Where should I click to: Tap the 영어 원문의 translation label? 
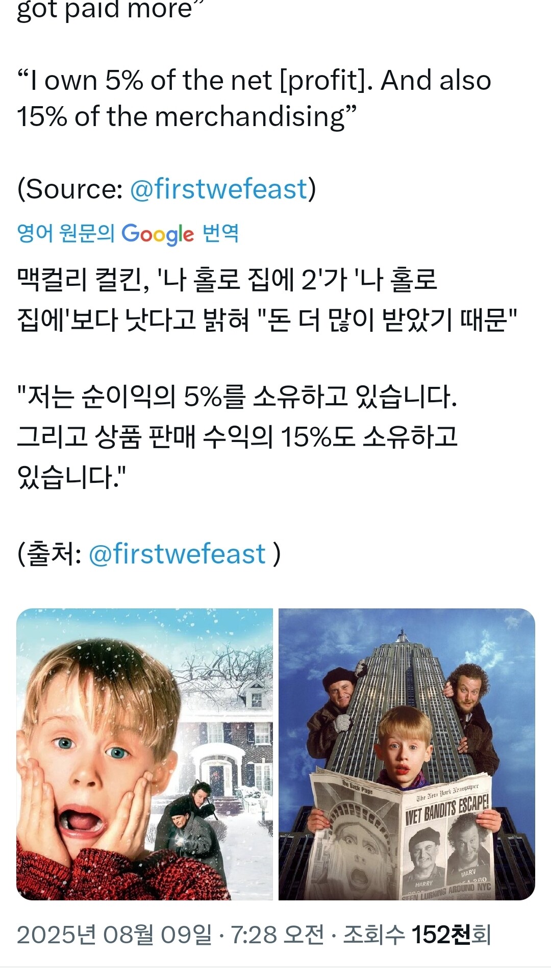(x=66, y=233)
